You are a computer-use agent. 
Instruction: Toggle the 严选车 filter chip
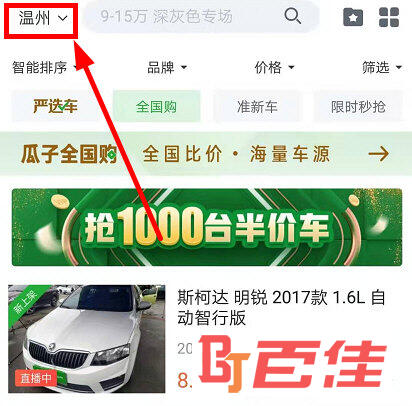click(x=55, y=106)
